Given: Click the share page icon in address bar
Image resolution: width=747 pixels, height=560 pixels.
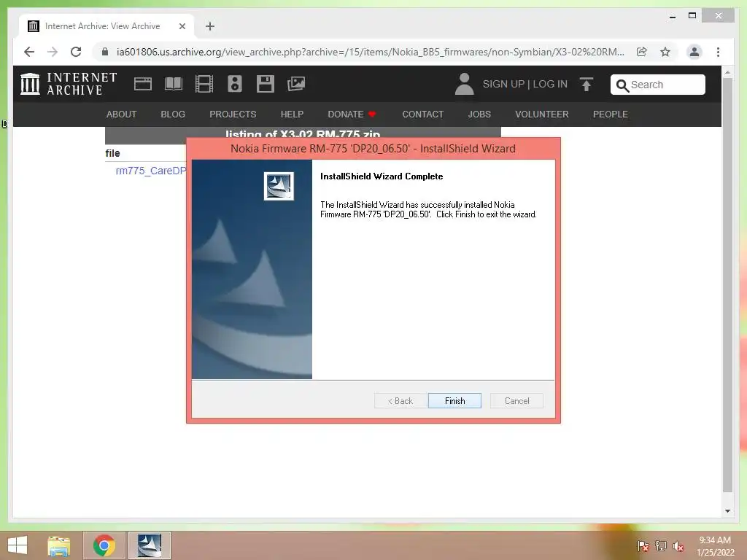Looking at the screenshot, I should 642,52.
